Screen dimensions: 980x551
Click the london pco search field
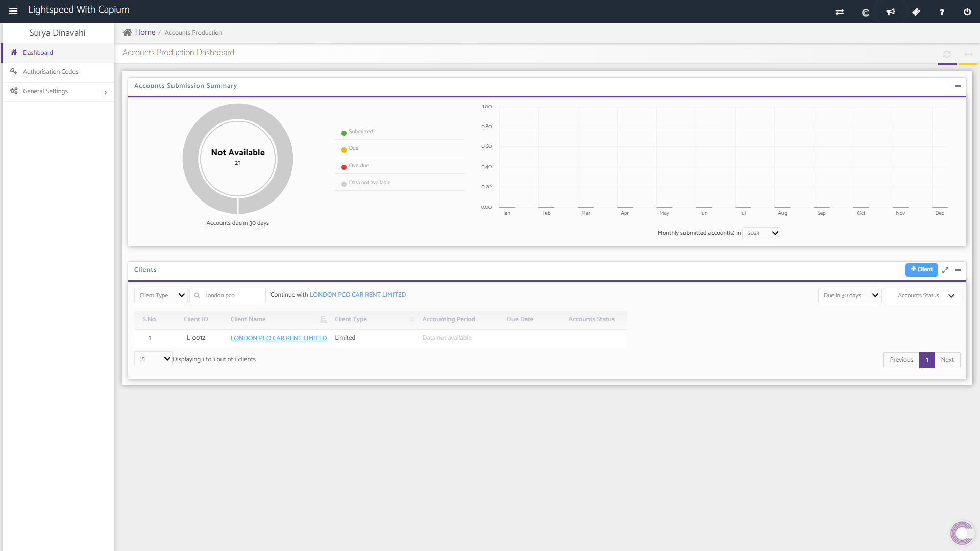point(232,295)
